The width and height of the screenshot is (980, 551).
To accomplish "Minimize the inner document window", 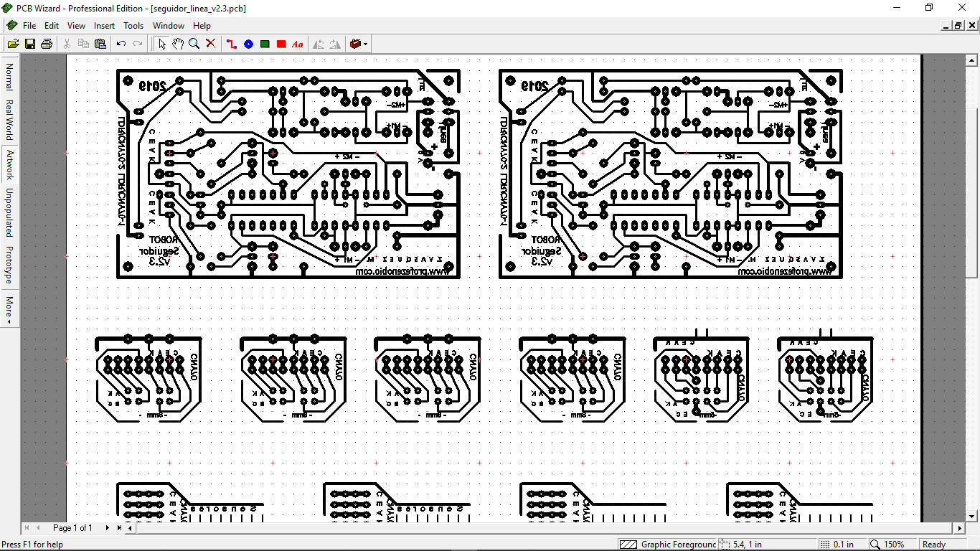I will coord(946,26).
